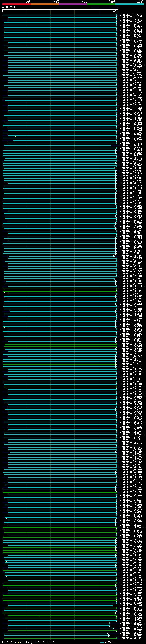This screenshot has width=146, height=644.
Task: Click hit name UniRef100_C5XYX5
Action: pyautogui.click(x=131, y=22)
